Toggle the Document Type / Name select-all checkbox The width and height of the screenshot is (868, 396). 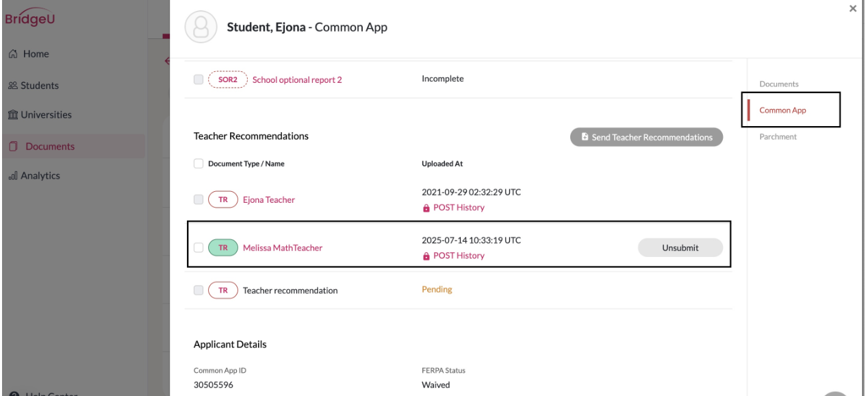199,164
